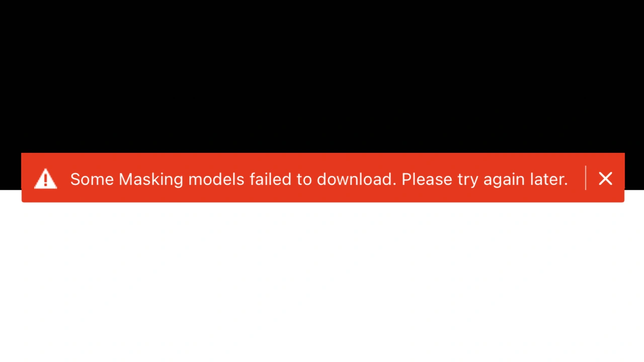644x362 pixels.
Task: Click the red banner between the icon and the text
Action: (64, 178)
